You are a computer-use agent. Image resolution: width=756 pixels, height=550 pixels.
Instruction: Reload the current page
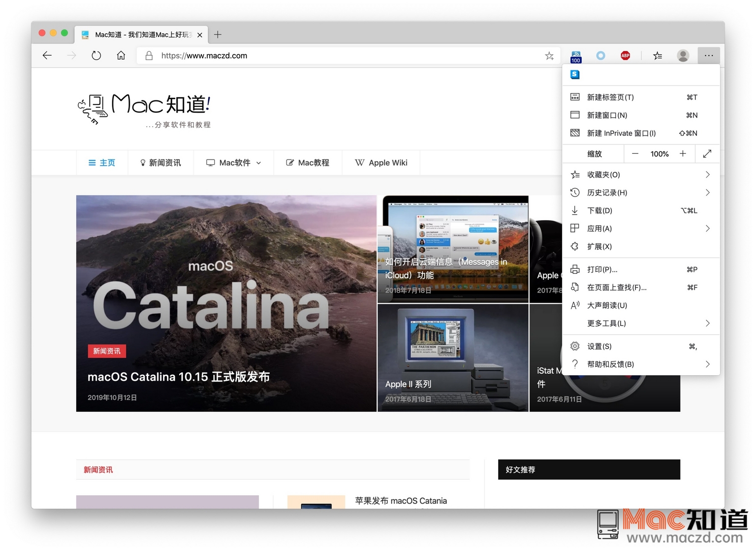tap(96, 55)
